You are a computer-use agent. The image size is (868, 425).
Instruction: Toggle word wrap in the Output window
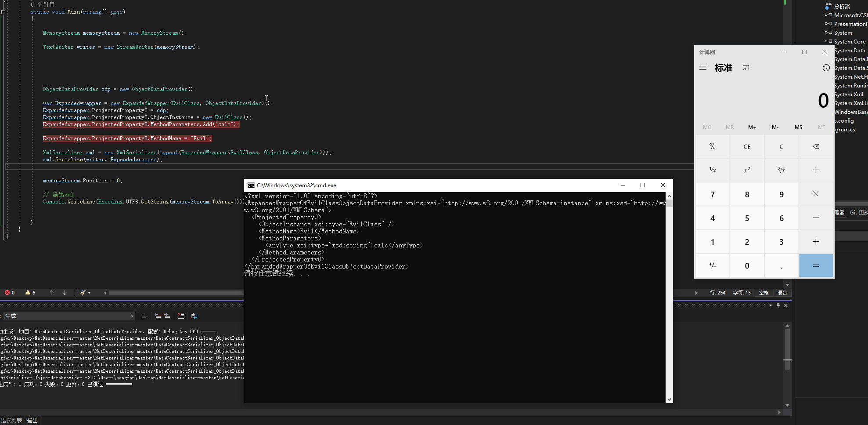194,316
